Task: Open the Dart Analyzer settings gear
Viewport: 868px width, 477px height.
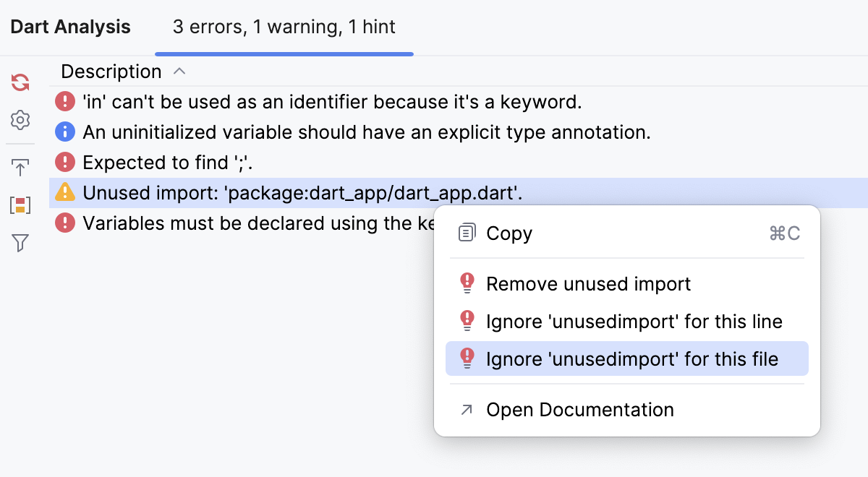Action: pos(20,120)
